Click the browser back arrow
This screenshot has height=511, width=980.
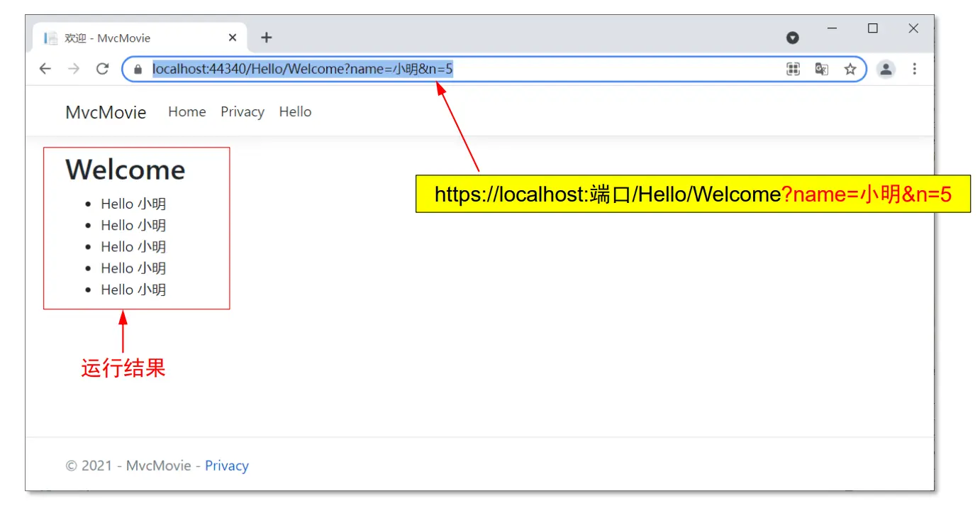(x=45, y=69)
